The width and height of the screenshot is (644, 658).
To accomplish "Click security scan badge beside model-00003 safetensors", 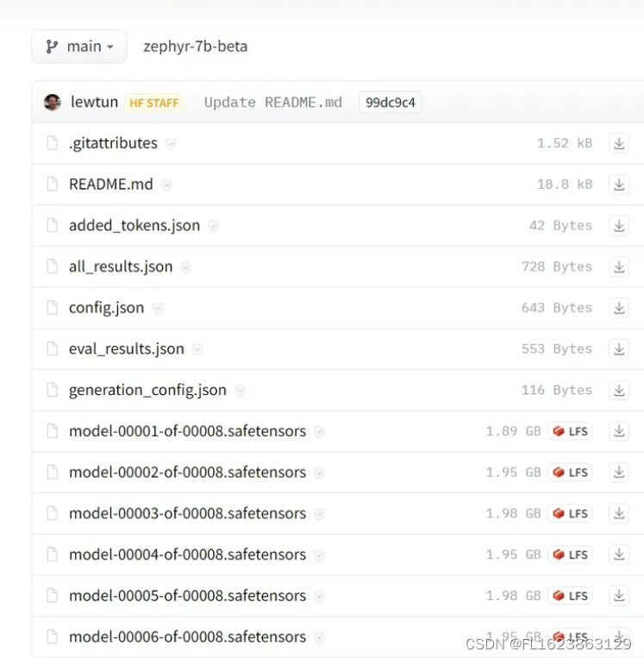I will click(x=319, y=514).
